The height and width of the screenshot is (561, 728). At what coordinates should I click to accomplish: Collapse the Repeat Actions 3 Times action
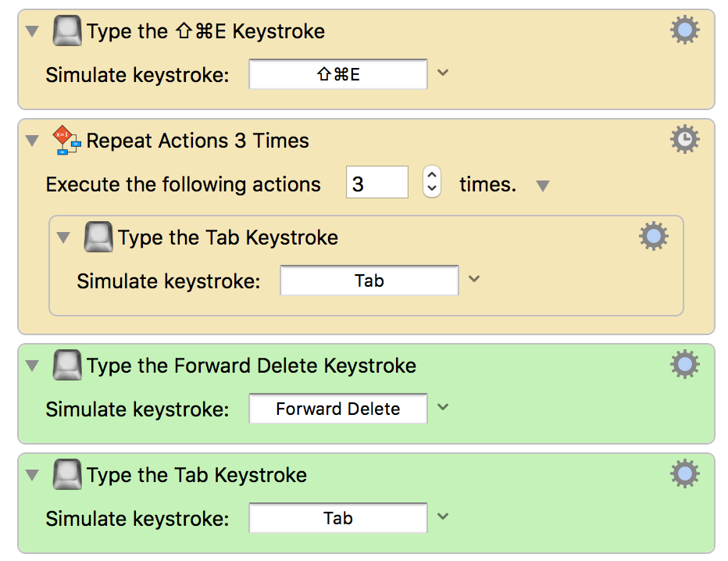point(32,141)
